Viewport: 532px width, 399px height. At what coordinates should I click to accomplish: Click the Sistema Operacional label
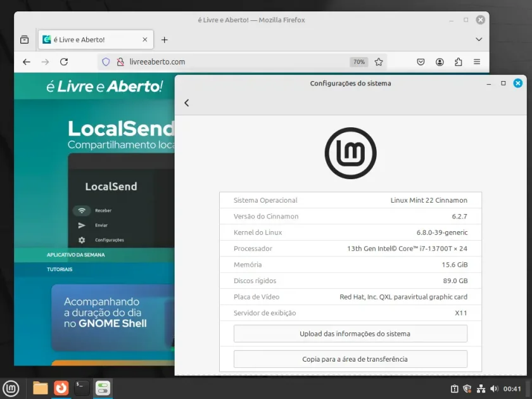[265, 200]
